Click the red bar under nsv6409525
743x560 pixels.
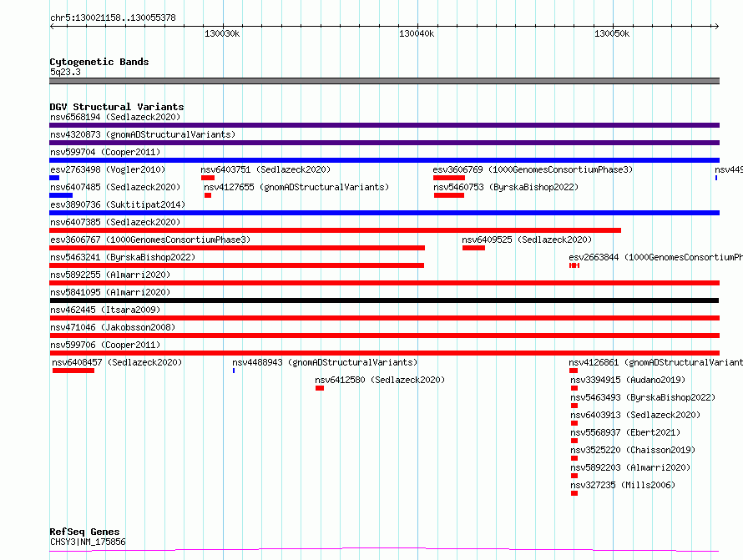coord(473,248)
